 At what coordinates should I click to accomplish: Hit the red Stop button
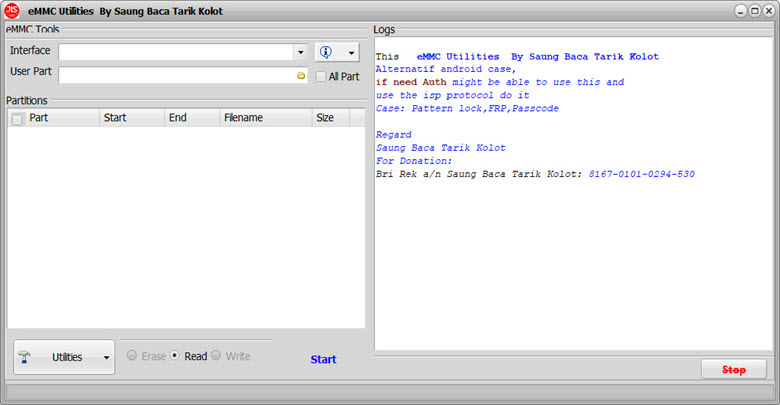[734, 370]
